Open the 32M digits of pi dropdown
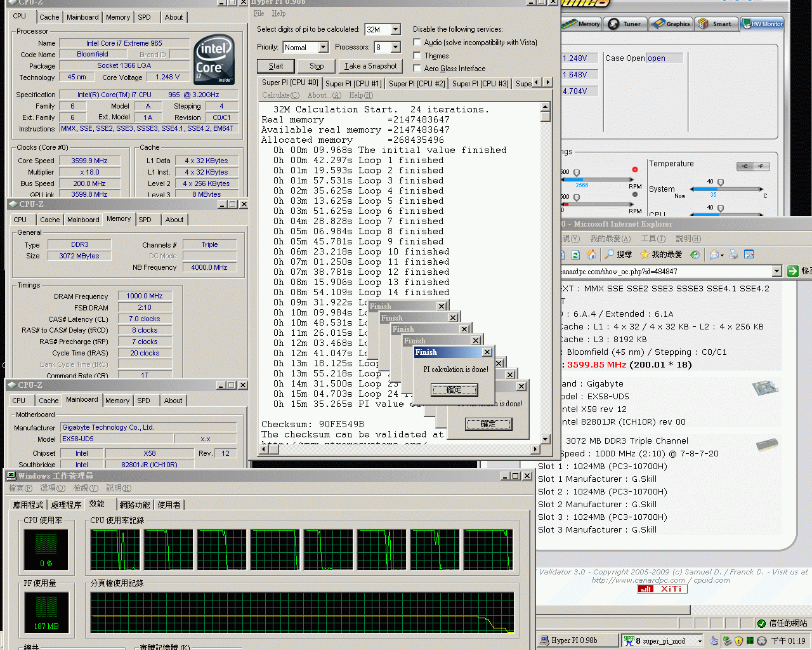This screenshot has height=650, width=812. (x=396, y=29)
